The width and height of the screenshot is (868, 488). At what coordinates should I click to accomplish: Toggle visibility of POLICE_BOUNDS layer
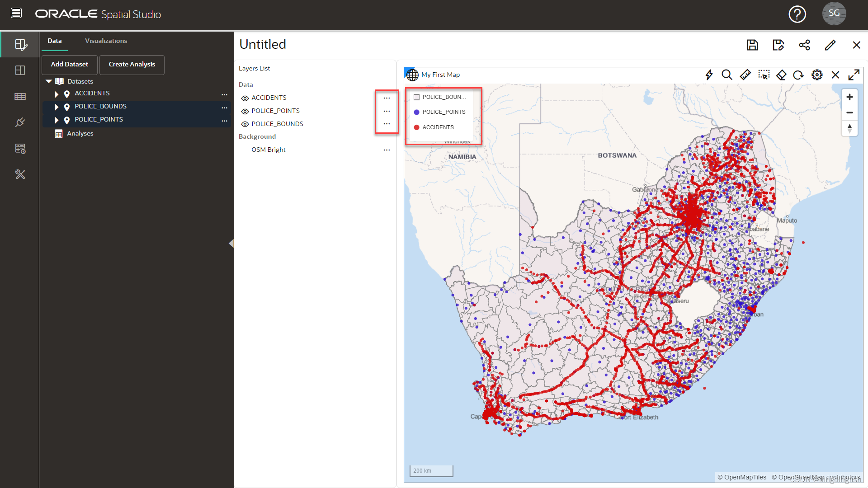pyautogui.click(x=245, y=124)
